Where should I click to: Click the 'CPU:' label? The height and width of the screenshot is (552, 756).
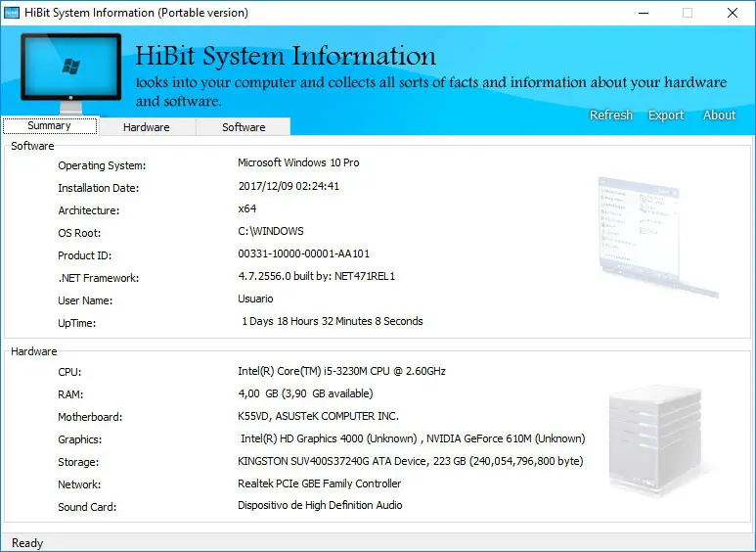[69, 372]
